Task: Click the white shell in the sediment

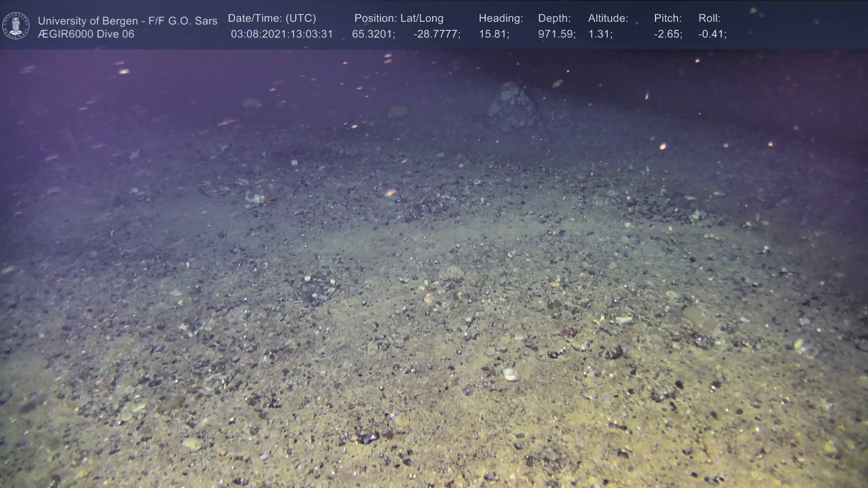Action: [510, 374]
